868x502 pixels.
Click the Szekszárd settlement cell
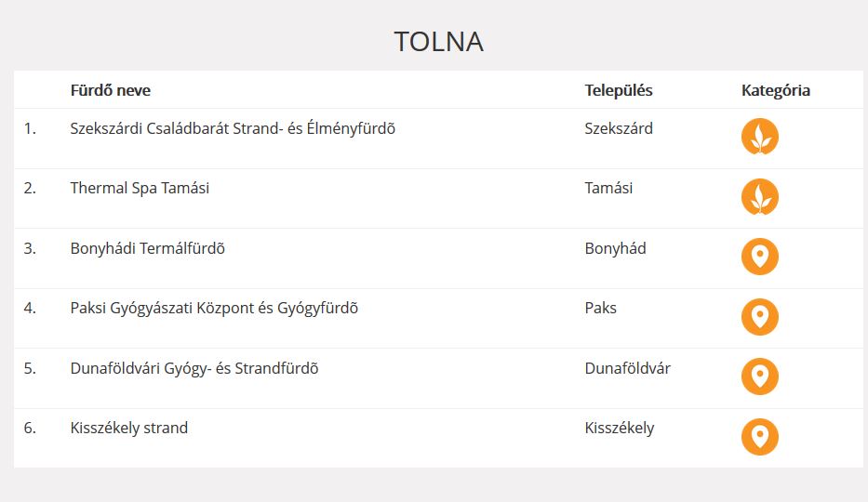[619, 128]
